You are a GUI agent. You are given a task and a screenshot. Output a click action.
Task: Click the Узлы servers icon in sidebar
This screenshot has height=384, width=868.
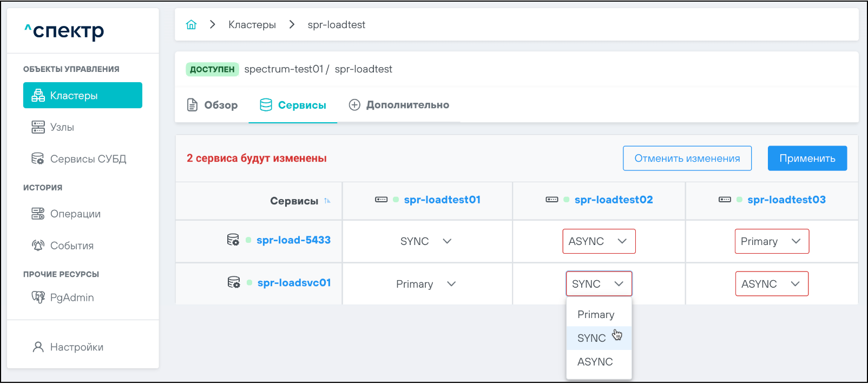pos(38,127)
